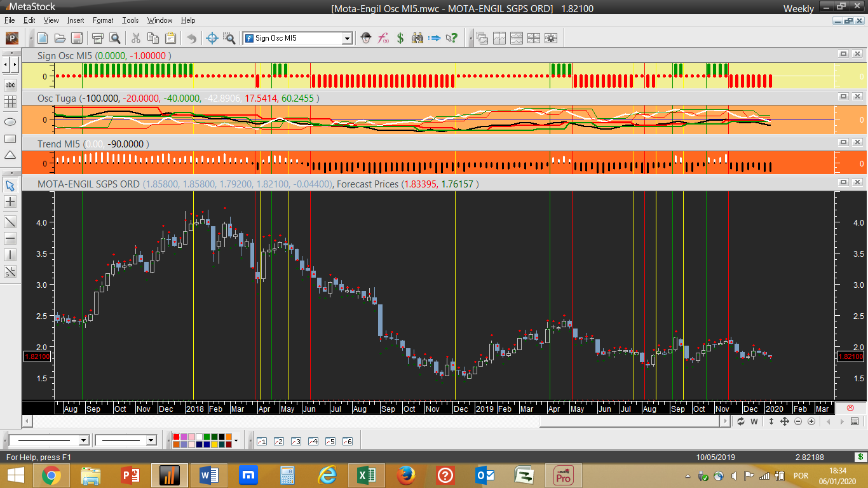868x488 pixels.
Task: Open the Indicator Builder (fx) tool
Action: pos(383,38)
